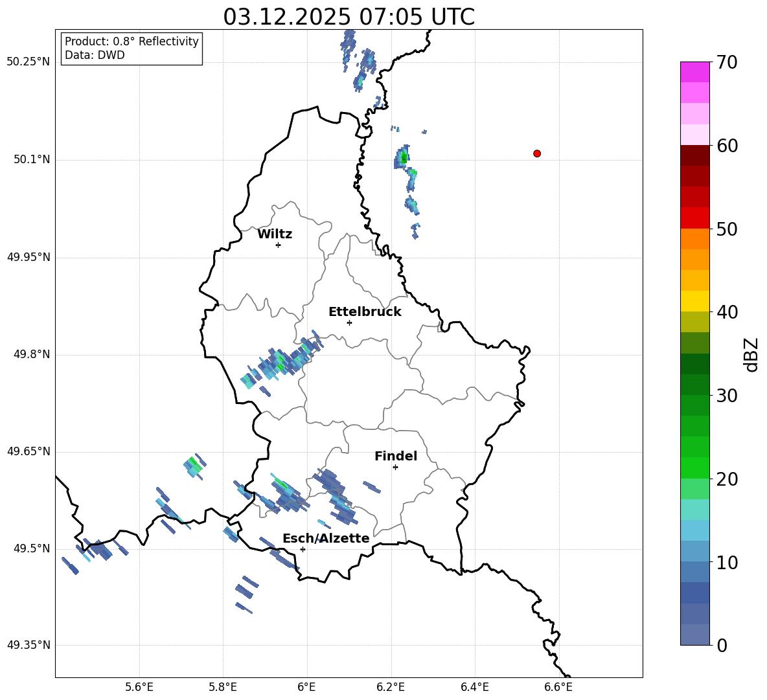Click the 6.2°E longitude label
Image resolution: width=767 pixels, height=700 pixels.
coord(391,687)
